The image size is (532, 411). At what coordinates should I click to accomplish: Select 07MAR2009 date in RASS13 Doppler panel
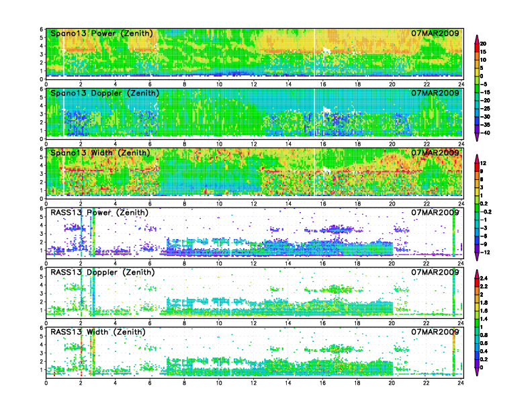[x=435, y=272]
